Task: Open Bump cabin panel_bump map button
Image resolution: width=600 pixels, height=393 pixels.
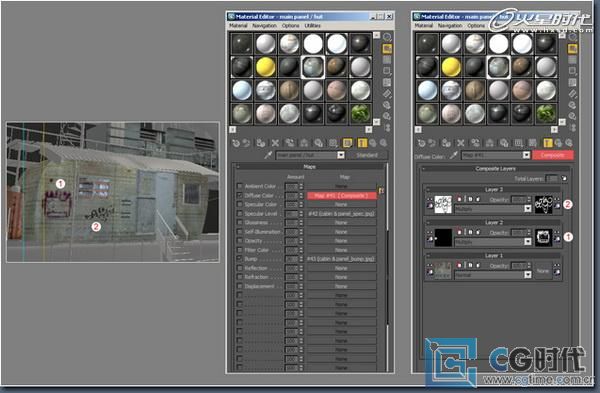Action: point(341,259)
